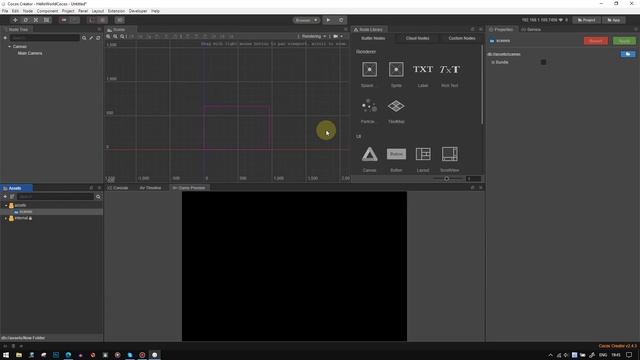Select the TiledMap node icon
This screenshot has width=640, height=360.
[x=396, y=106]
